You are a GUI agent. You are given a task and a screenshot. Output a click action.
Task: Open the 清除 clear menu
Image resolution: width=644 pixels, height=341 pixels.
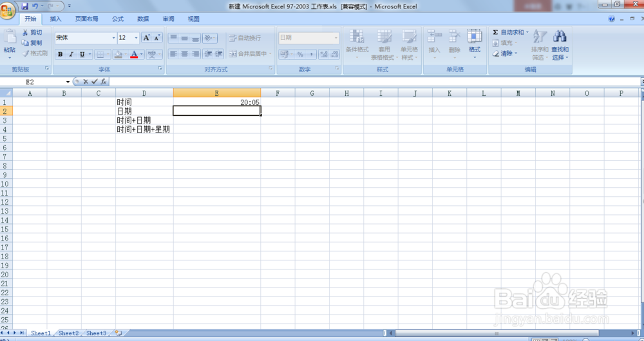(506, 53)
